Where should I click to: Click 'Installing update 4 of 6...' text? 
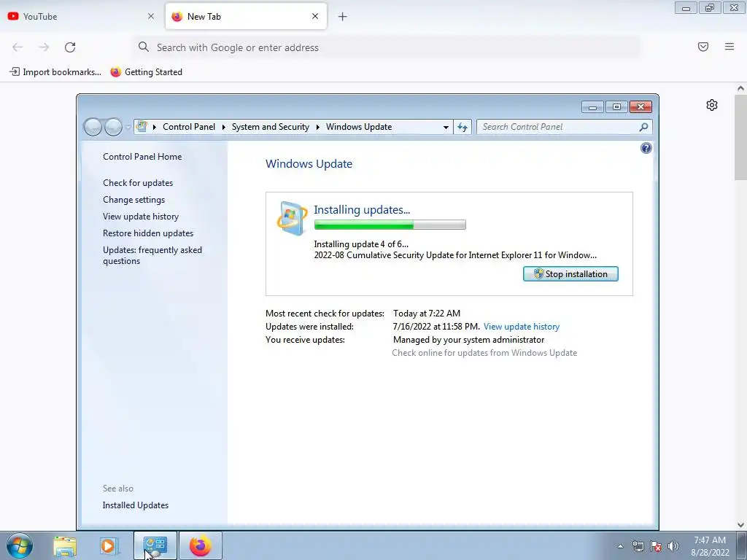tap(360, 244)
